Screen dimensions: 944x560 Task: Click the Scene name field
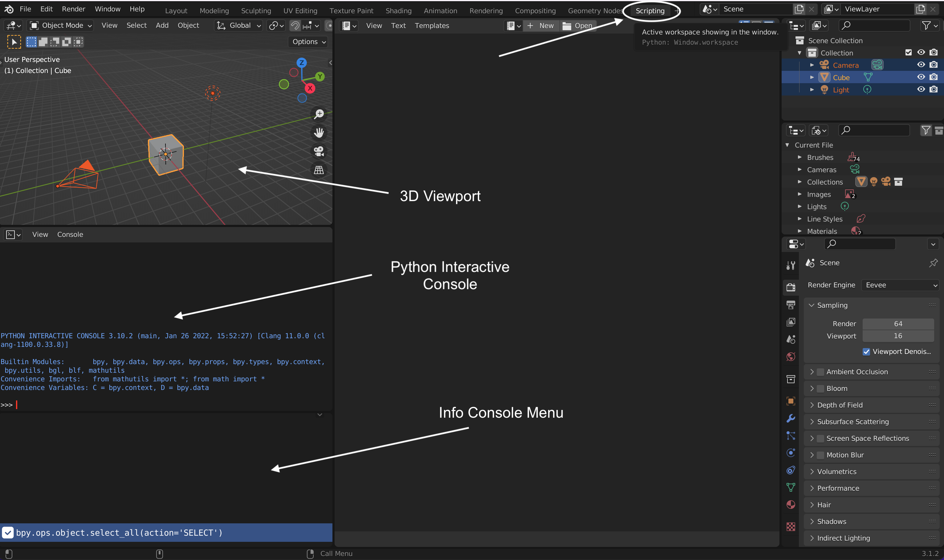756,9
